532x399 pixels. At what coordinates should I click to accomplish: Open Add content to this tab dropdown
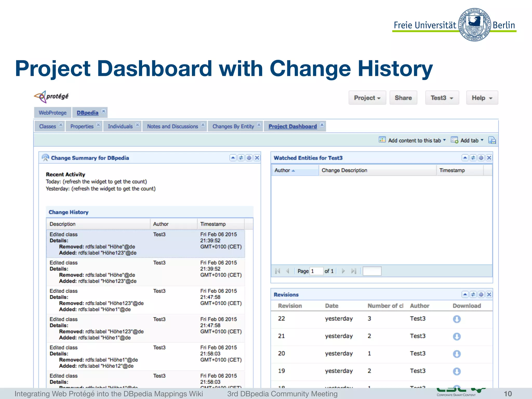click(x=412, y=140)
